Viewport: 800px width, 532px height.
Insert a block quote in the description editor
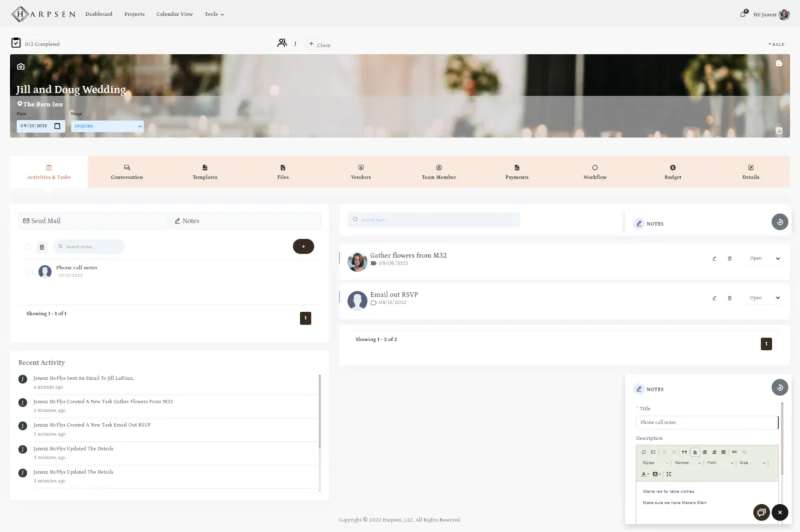pos(684,452)
